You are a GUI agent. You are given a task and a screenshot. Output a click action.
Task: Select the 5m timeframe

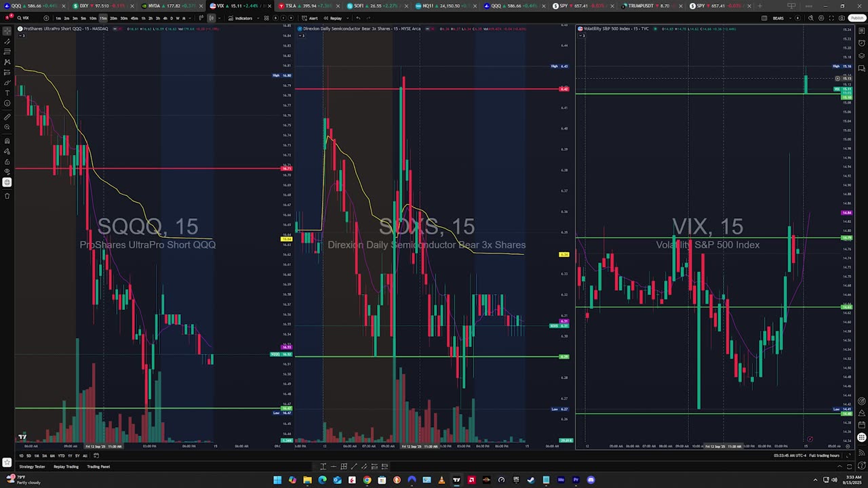pos(83,18)
